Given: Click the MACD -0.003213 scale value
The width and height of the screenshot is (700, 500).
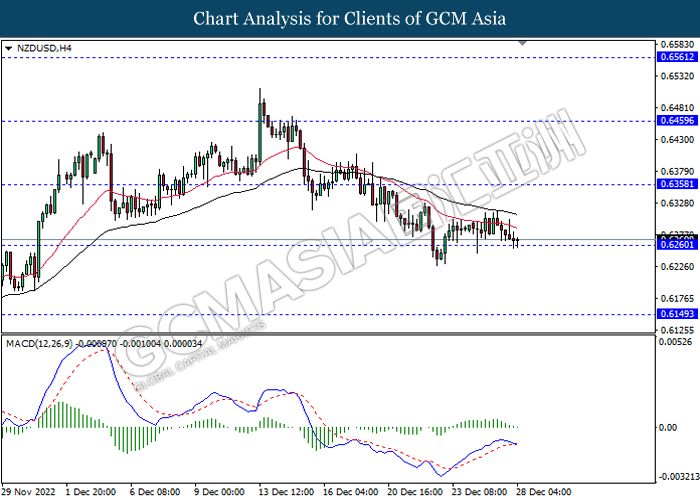Looking at the screenshot, I should point(679,476).
